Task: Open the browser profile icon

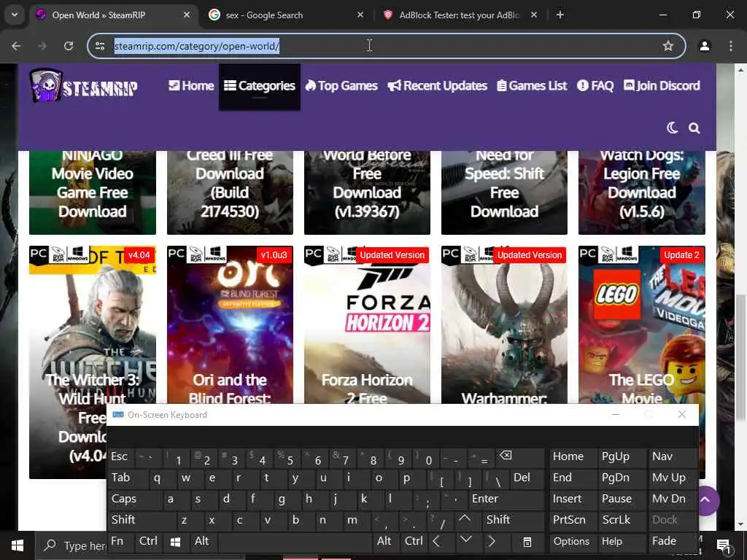Action: click(x=705, y=46)
